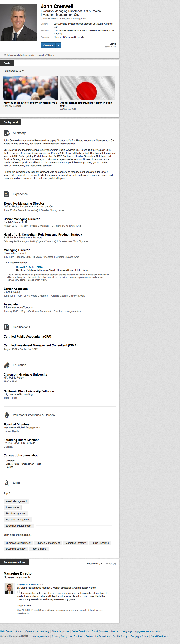Open John Creswell's profile photo

coord(18,22)
